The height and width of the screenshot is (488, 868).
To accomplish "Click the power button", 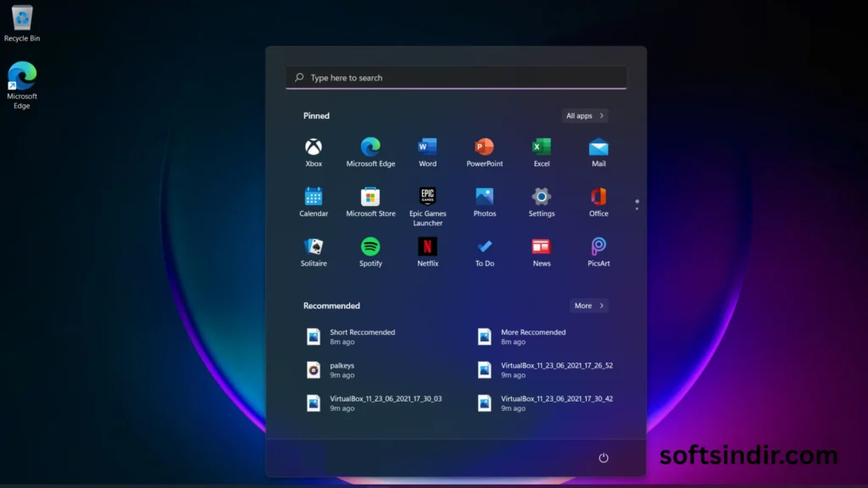I will coord(604,457).
